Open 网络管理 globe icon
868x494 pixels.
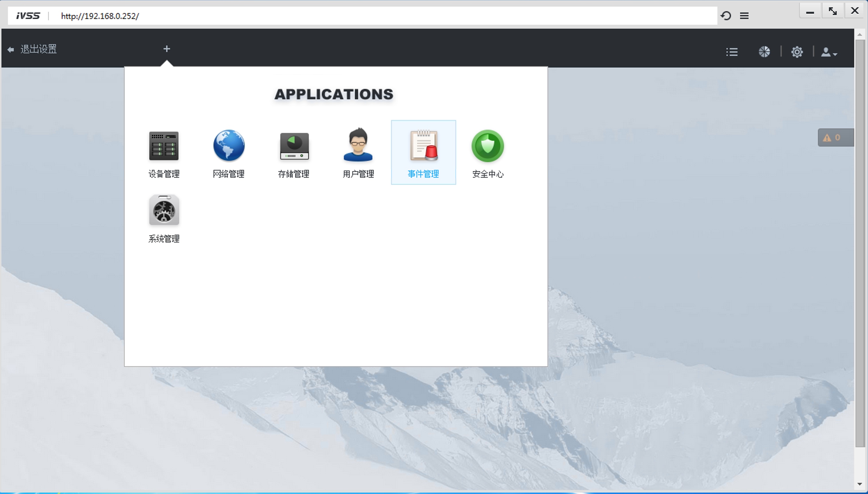click(228, 146)
